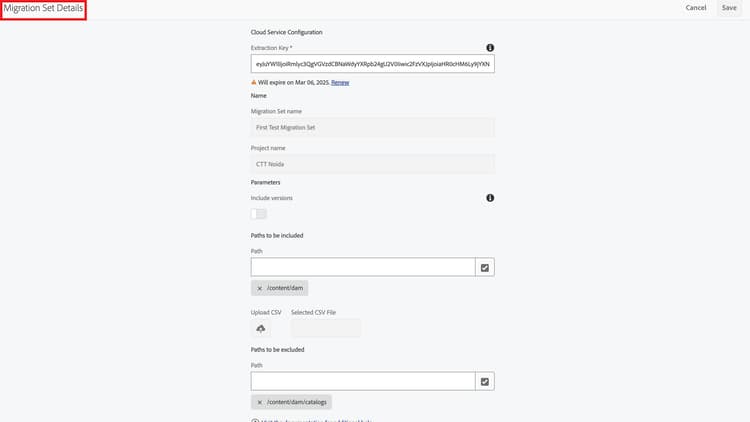Click the Cancel button

click(696, 8)
